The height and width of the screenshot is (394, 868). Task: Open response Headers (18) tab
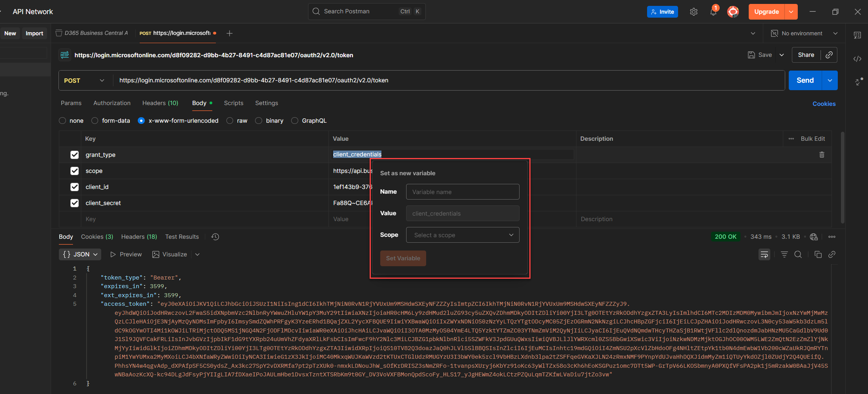(x=139, y=237)
